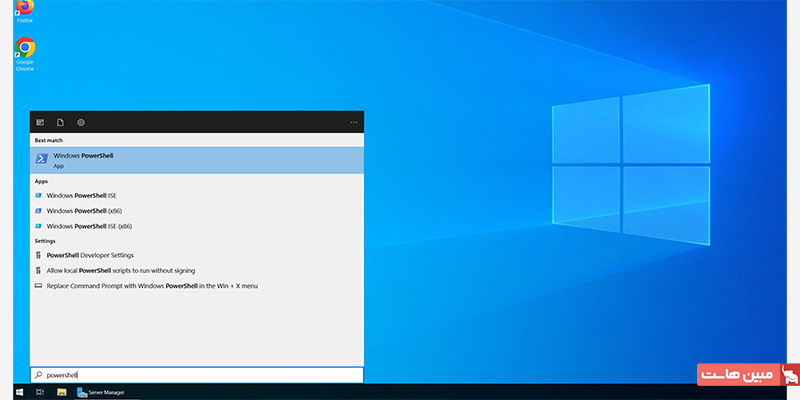The image size is (800, 400).
Task: Switch to Server Manager in the taskbar
Action: tap(101, 392)
